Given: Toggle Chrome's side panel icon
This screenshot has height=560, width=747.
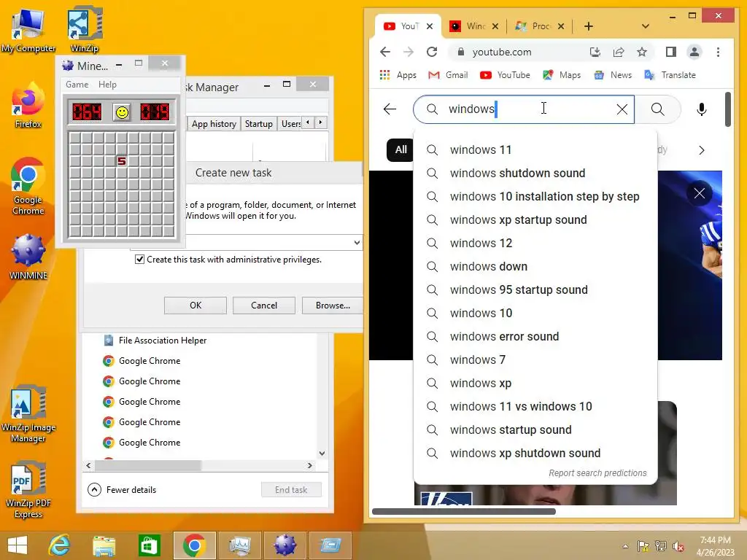Looking at the screenshot, I should [x=671, y=52].
